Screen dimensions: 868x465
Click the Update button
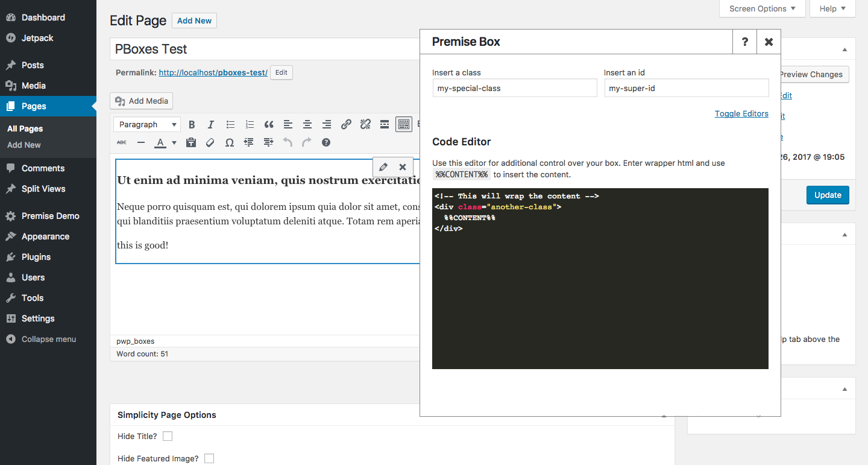828,195
